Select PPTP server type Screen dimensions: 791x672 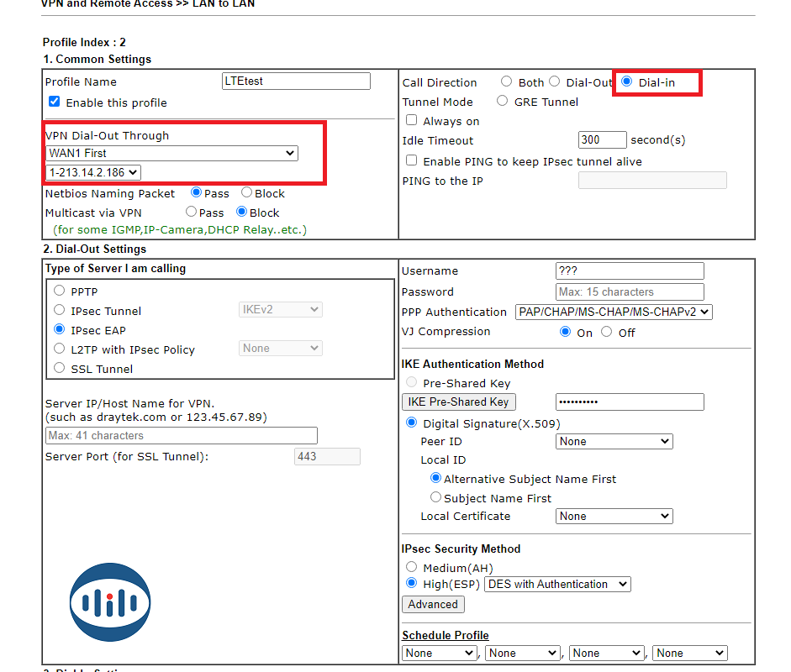pos(60,291)
